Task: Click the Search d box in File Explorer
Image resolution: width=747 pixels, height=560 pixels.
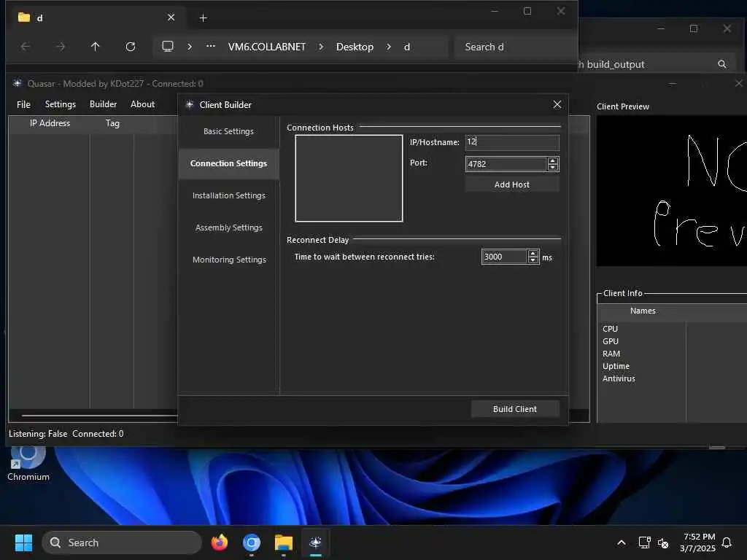Action: [x=516, y=47]
